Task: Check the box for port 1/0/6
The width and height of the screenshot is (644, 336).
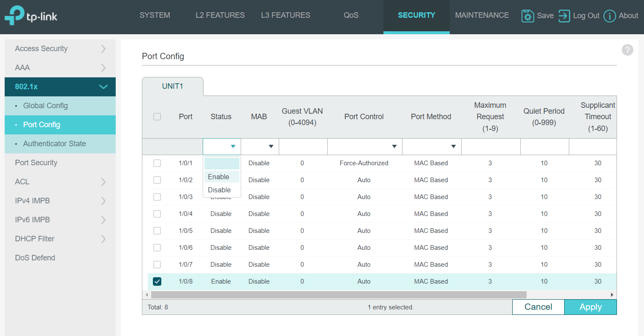Action: [157, 248]
